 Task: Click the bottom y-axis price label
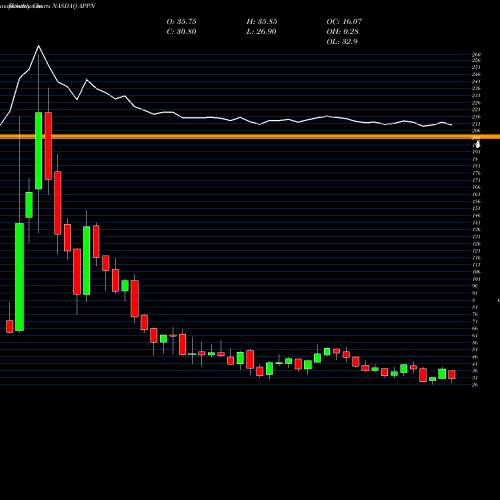pyautogui.click(x=476, y=385)
